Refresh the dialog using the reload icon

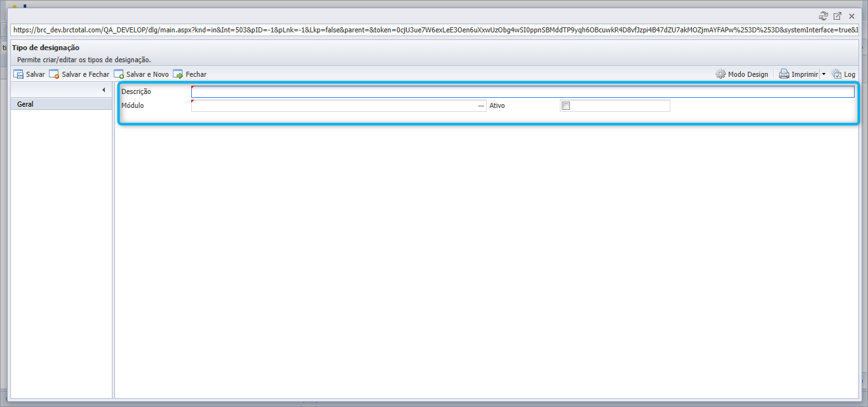click(x=824, y=16)
